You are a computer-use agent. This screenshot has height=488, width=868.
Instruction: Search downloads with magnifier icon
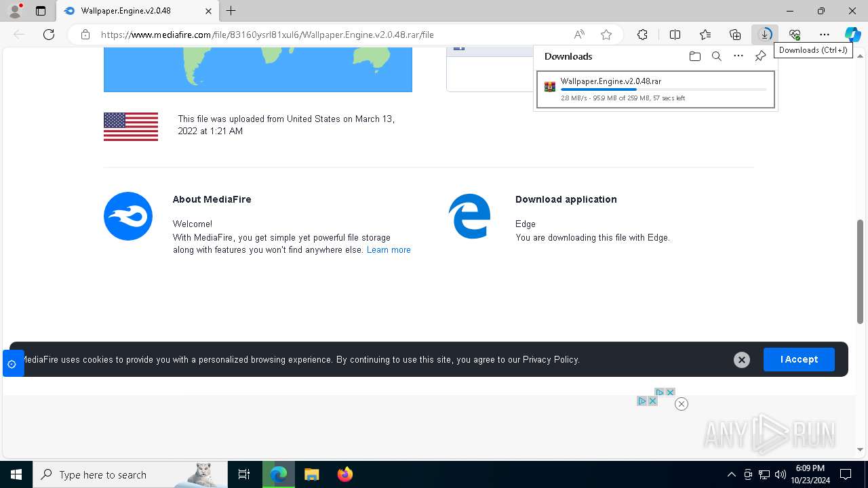(716, 56)
